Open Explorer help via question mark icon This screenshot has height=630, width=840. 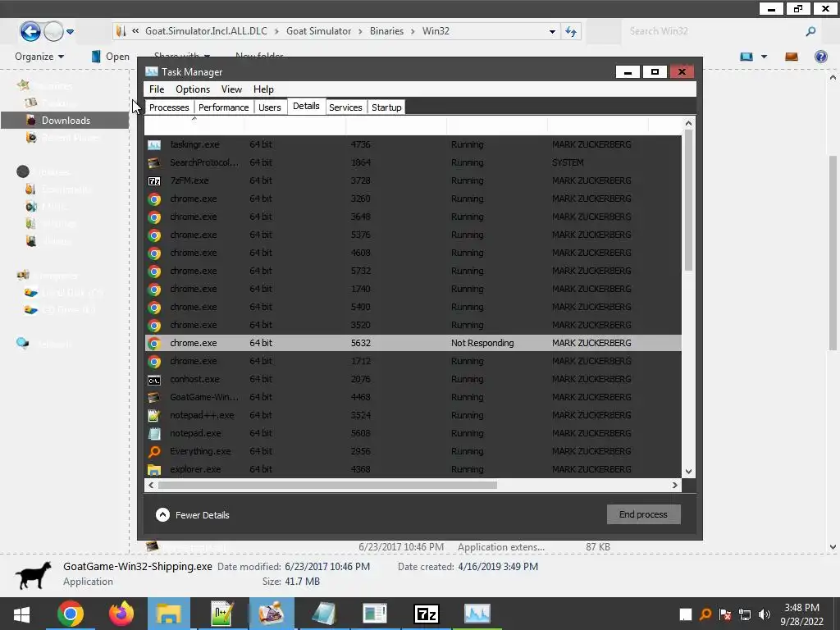coord(820,57)
